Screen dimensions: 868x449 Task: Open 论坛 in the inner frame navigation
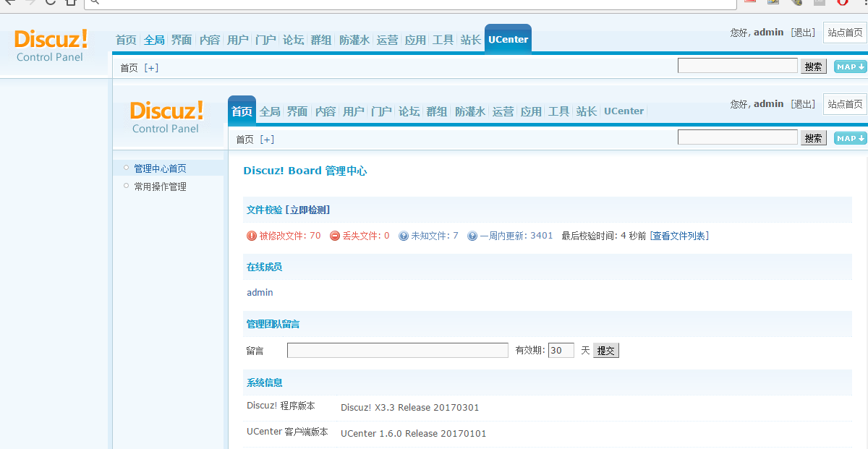[409, 111]
